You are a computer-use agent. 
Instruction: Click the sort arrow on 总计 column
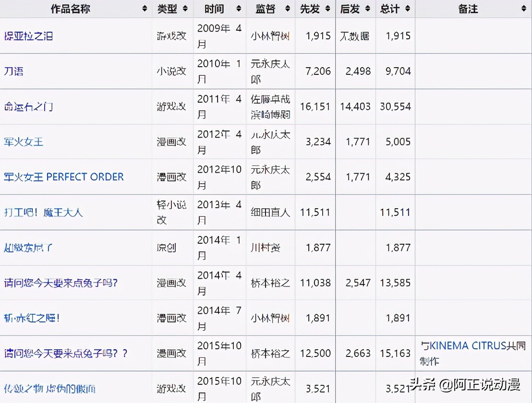coord(407,9)
